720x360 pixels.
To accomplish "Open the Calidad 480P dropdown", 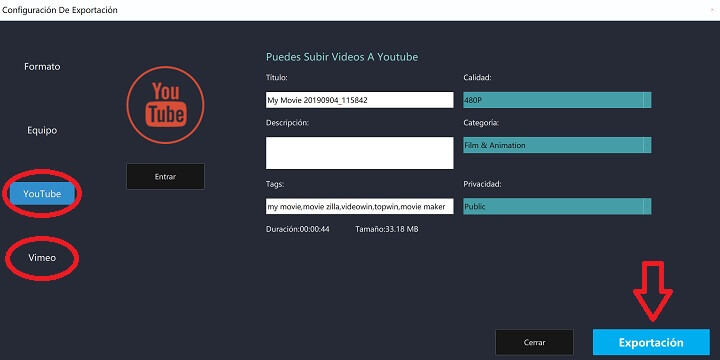I will point(557,100).
